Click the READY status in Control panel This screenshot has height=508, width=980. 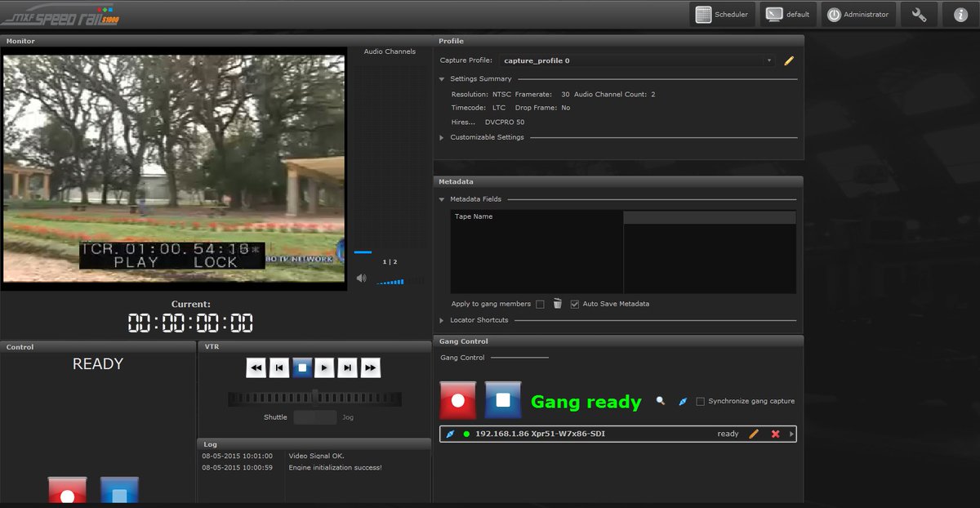click(98, 364)
